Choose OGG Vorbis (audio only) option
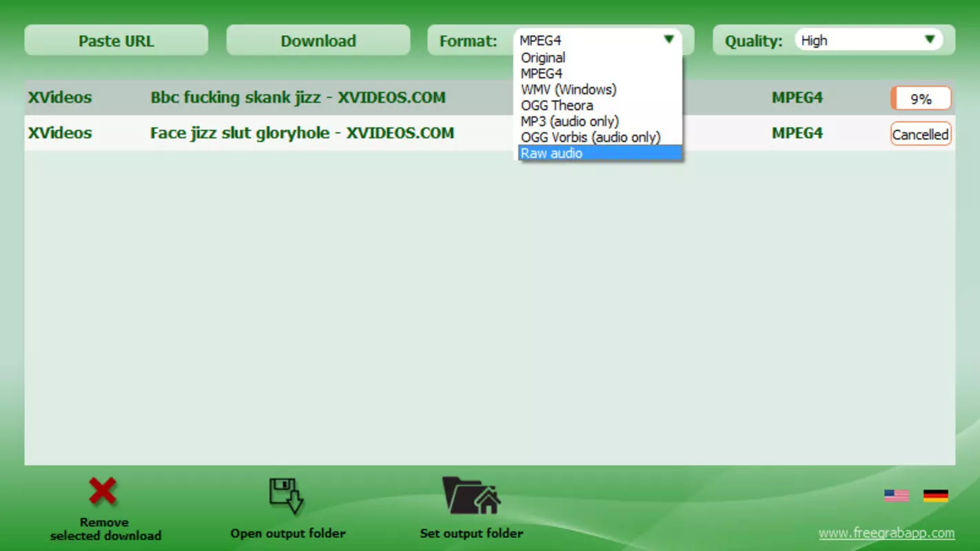980x551 pixels. (600, 137)
